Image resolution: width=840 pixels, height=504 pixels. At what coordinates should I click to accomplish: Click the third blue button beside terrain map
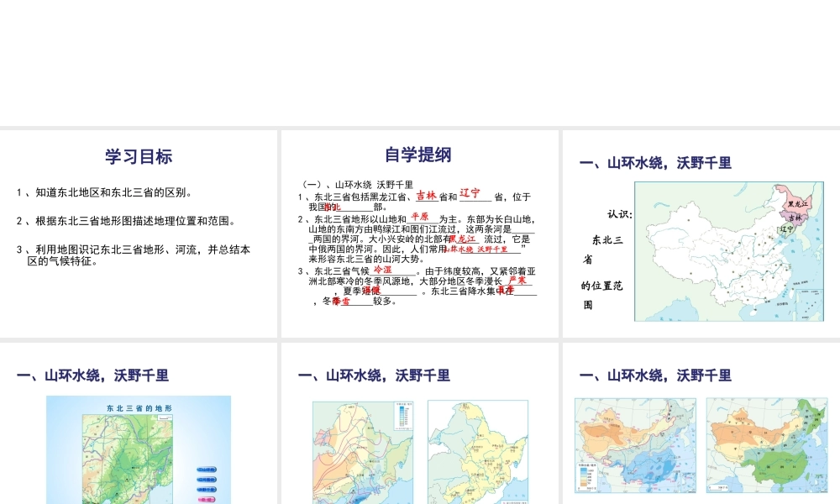tap(207, 489)
